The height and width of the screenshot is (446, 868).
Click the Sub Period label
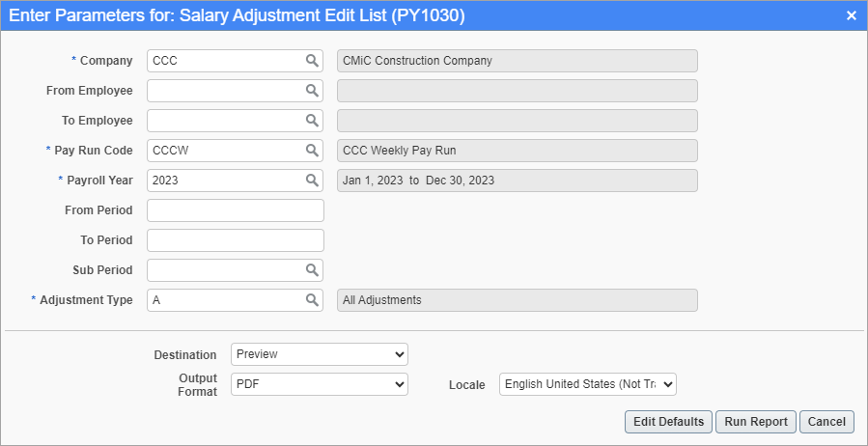coord(102,270)
